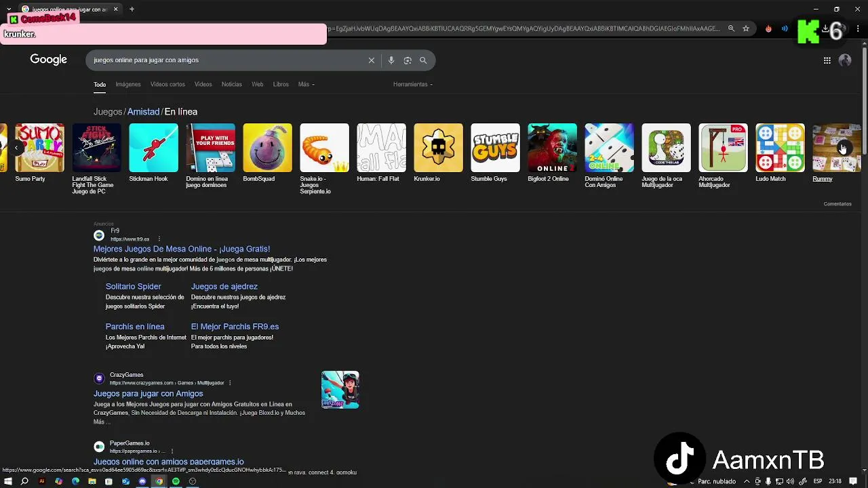This screenshot has height=488, width=868.
Task: Open the Google logo home link
Action: pos(49,60)
